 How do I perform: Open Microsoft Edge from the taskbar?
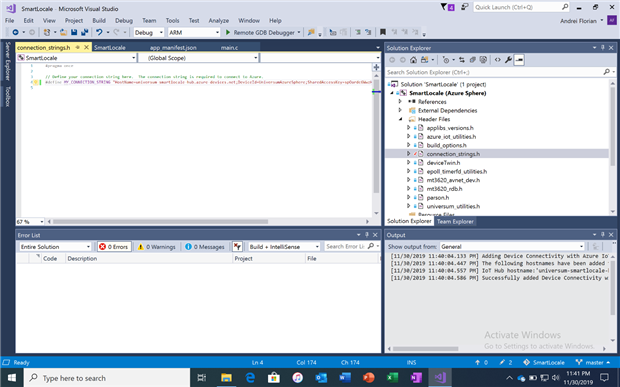tap(250, 378)
